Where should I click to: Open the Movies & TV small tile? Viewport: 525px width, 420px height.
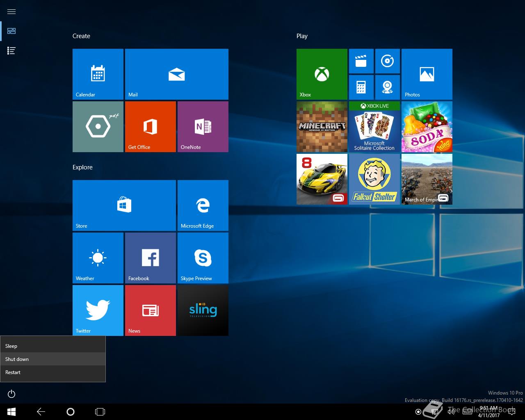(x=361, y=61)
